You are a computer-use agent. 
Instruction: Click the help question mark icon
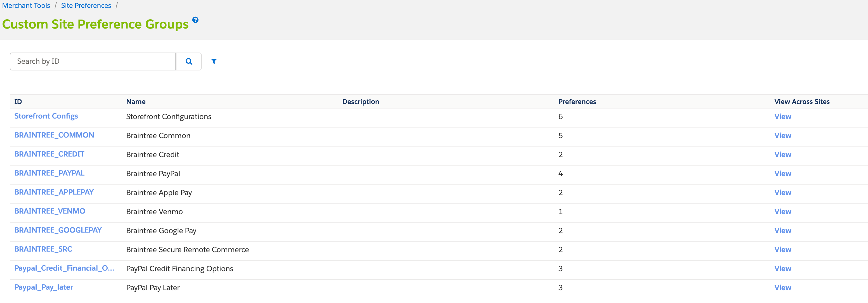[x=195, y=20]
